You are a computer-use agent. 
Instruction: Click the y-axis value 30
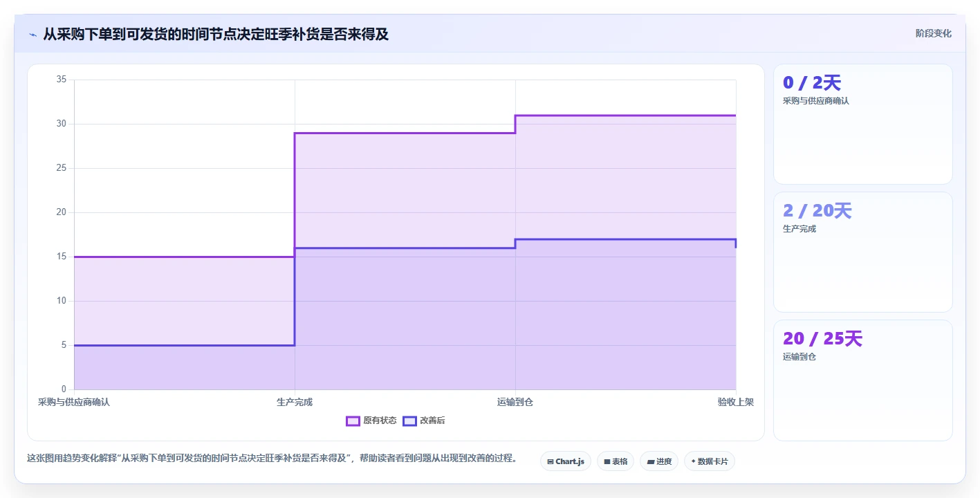(x=62, y=124)
